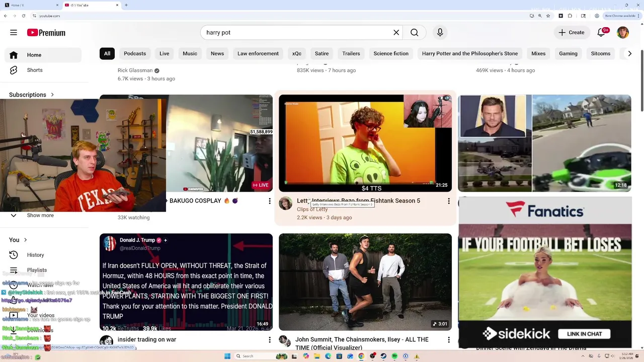The image size is (644, 362).
Task: Select the Podcasts filter chip
Action: [x=135, y=54]
